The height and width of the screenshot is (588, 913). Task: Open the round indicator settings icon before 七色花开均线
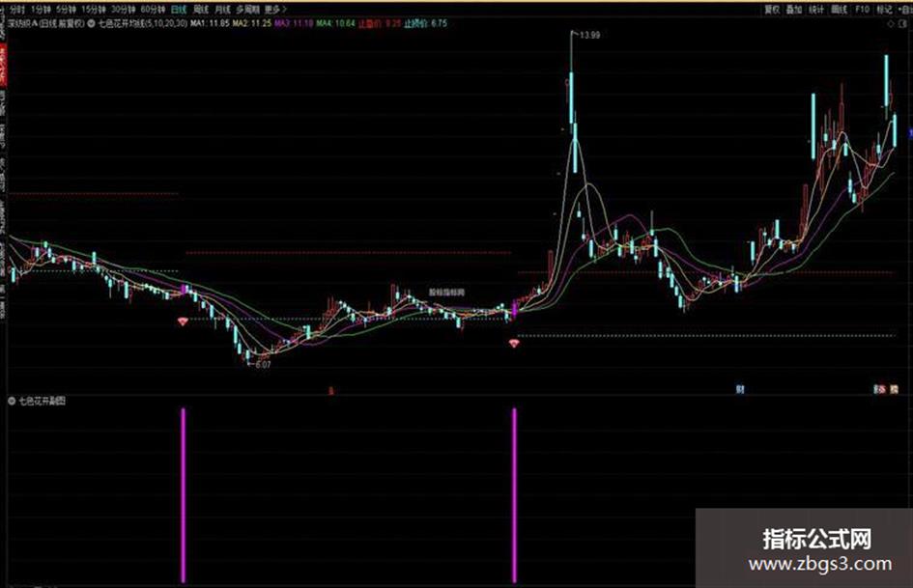pos(92,24)
